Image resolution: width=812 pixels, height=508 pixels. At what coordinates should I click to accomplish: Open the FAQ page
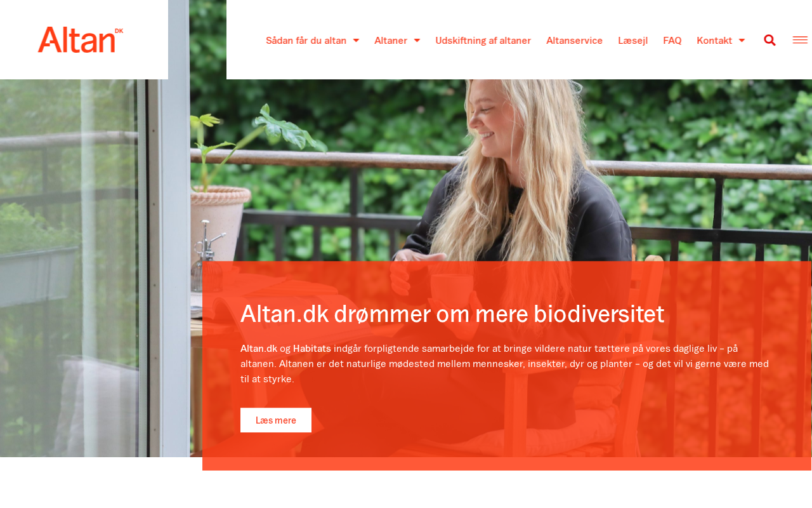coord(672,40)
